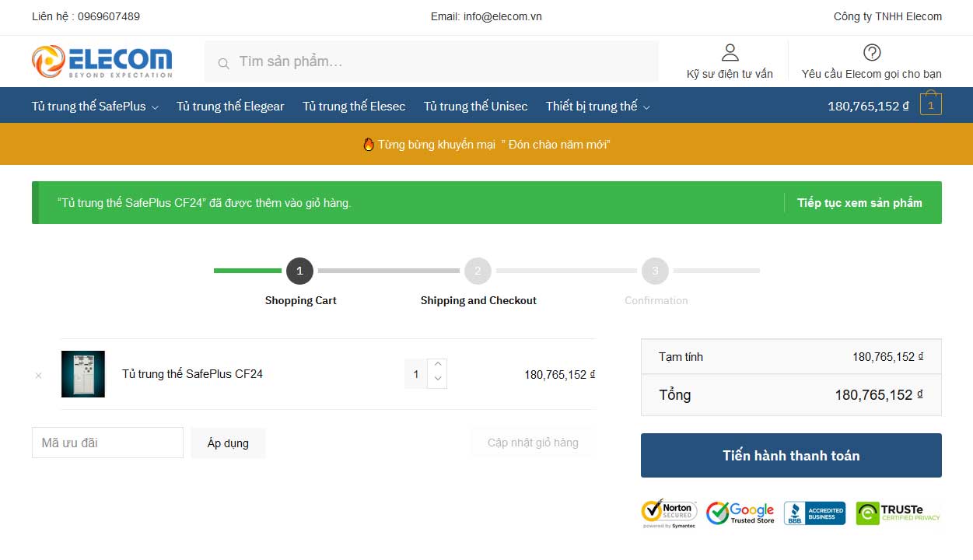The width and height of the screenshot is (973, 560).
Task: Click the Google Trusted Store badge
Action: (740, 513)
